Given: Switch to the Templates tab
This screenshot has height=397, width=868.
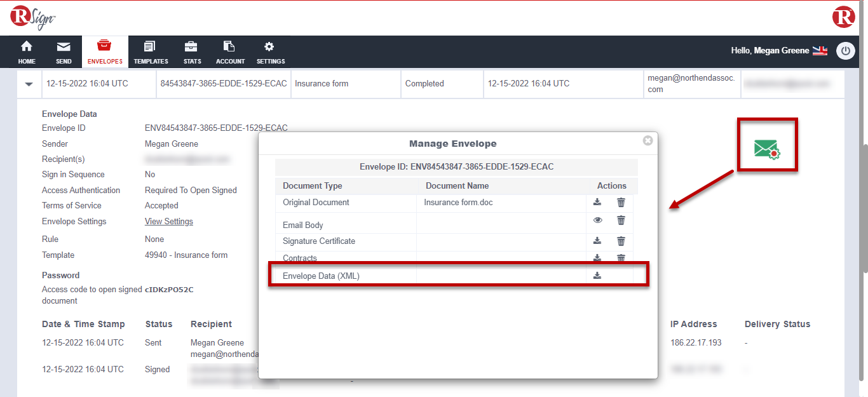Looking at the screenshot, I should pos(151,51).
